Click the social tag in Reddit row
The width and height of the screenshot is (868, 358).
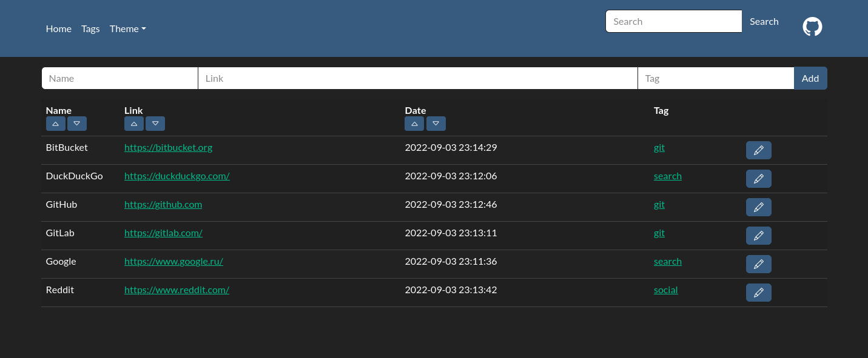tap(666, 290)
